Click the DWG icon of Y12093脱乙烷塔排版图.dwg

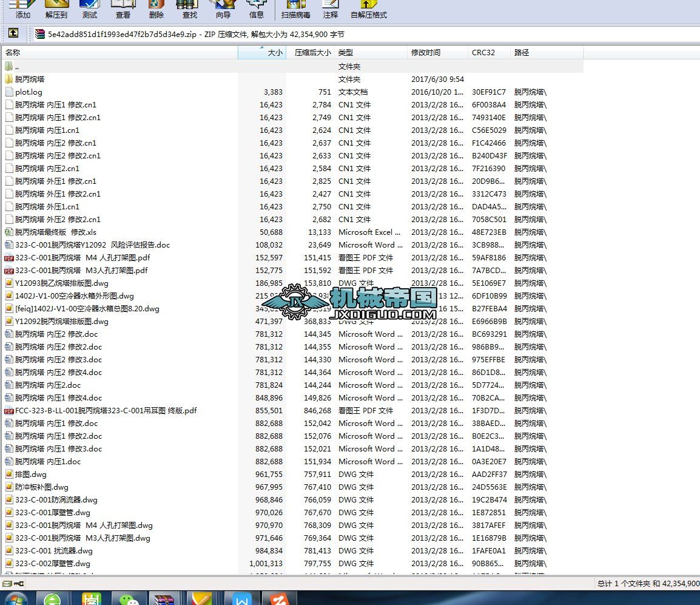pos(9,283)
